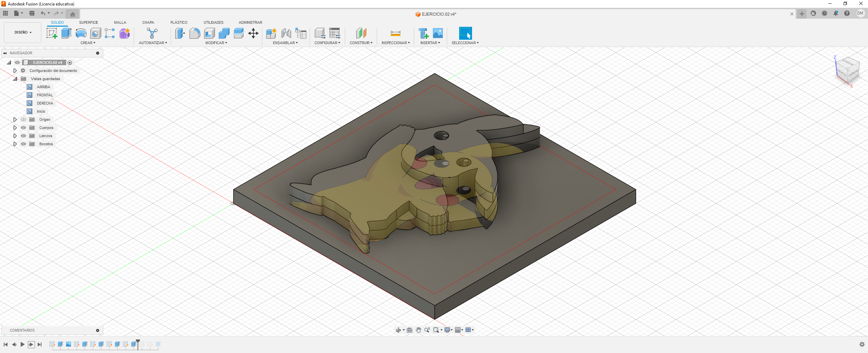Select the Create Sketch tool
The height and width of the screenshot is (353, 868).
click(52, 33)
